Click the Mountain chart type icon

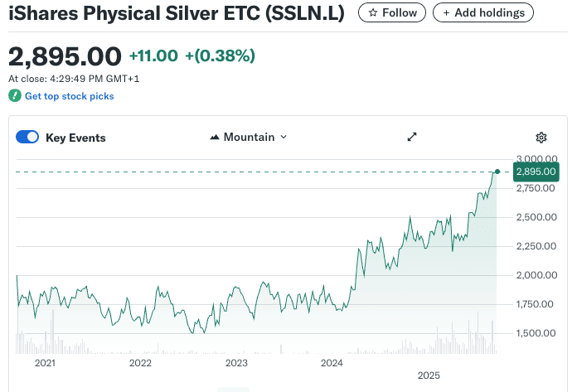tap(216, 138)
